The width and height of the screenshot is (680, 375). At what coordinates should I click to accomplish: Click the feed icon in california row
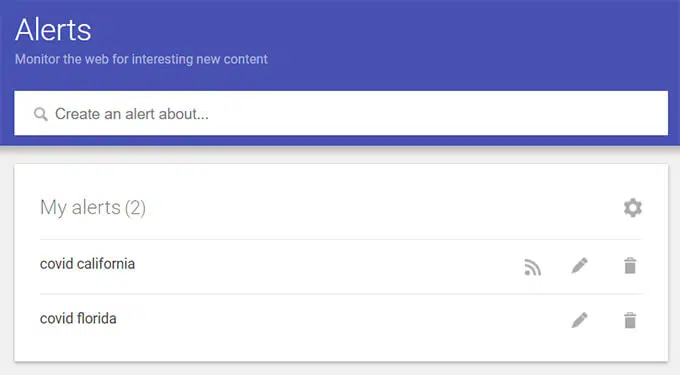tap(533, 267)
